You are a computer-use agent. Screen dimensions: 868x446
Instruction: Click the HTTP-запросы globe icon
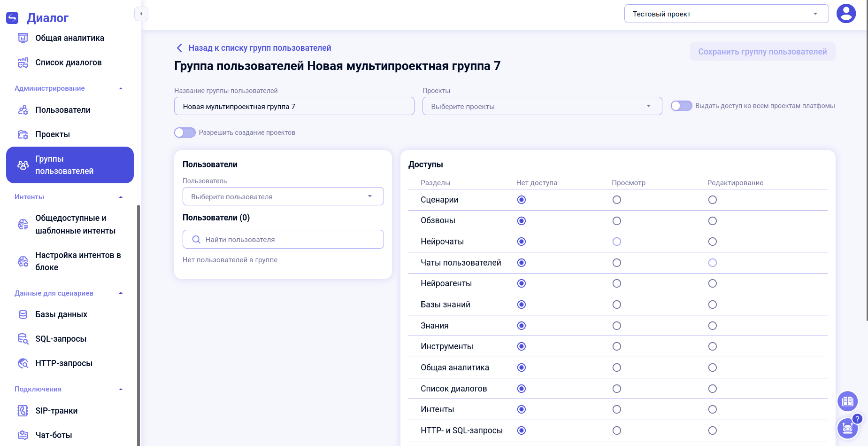point(23,363)
